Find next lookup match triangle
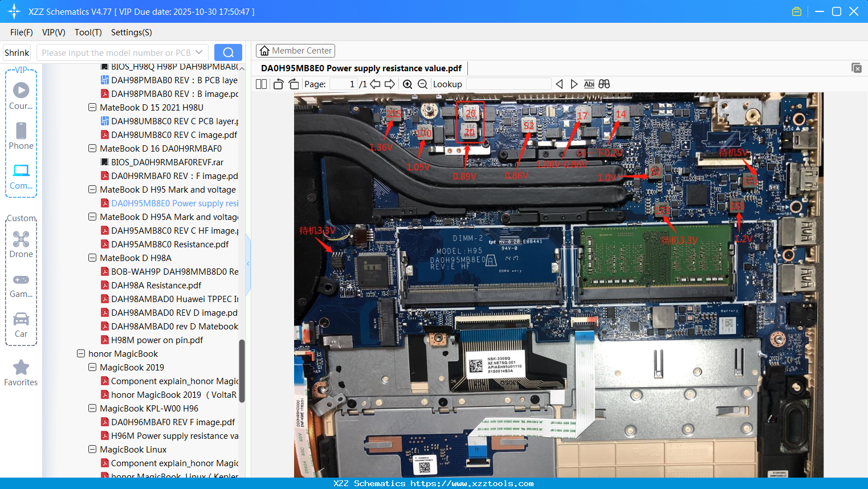Screen dimensions: 868x489 point(574,84)
